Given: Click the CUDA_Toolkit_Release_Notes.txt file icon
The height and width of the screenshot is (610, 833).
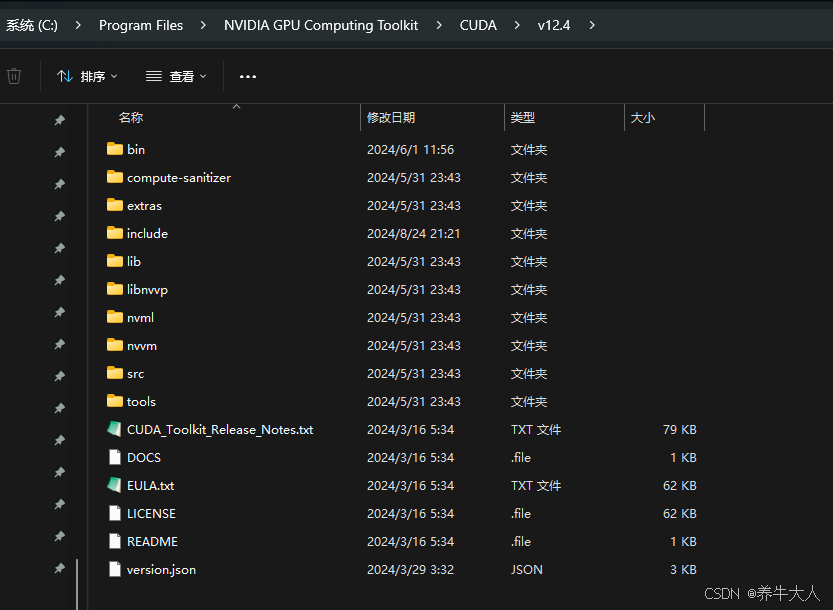Looking at the screenshot, I should click(x=114, y=429).
